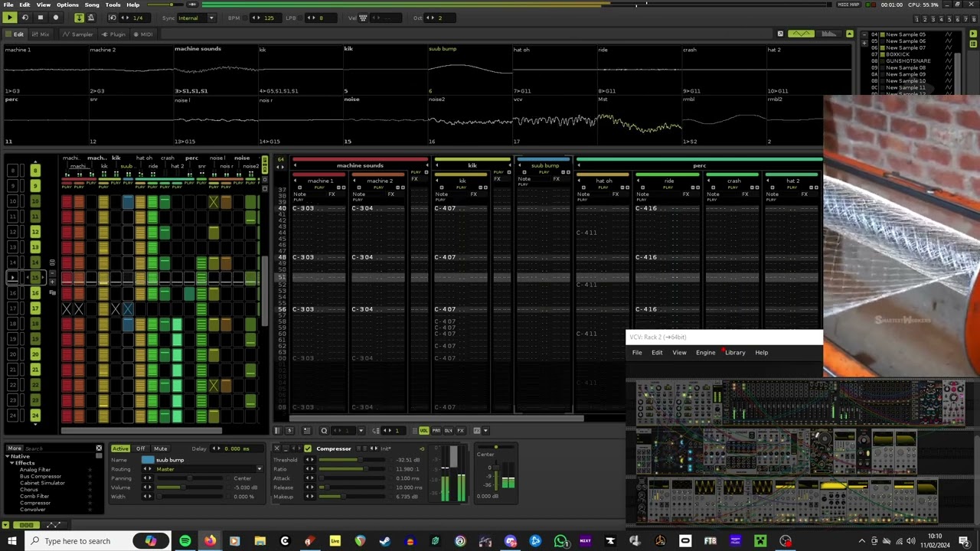Image resolution: width=980 pixels, height=551 pixels.
Task: Click the Oct stepper arrows
Action: pyautogui.click(x=430, y=18)
